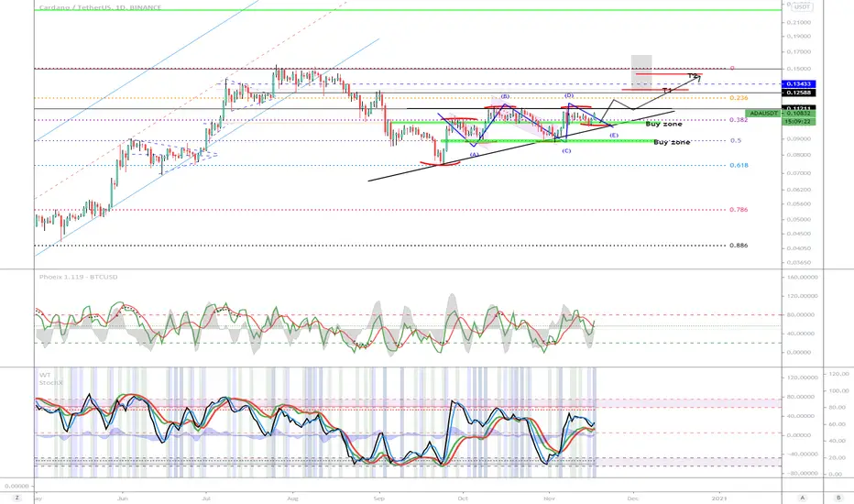Click the green ADAUSDT symbol tag
Screen dimensions: 854x504
[763, 114]
